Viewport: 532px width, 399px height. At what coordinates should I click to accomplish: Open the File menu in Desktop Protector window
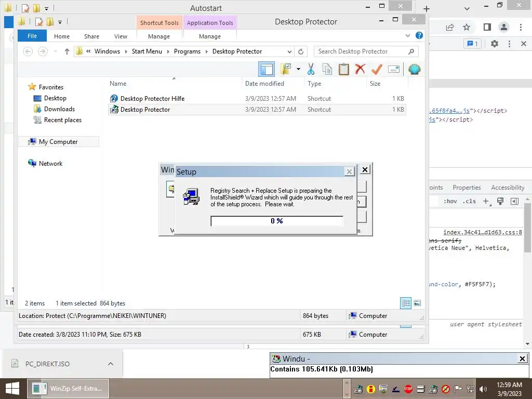click(32, 36)
